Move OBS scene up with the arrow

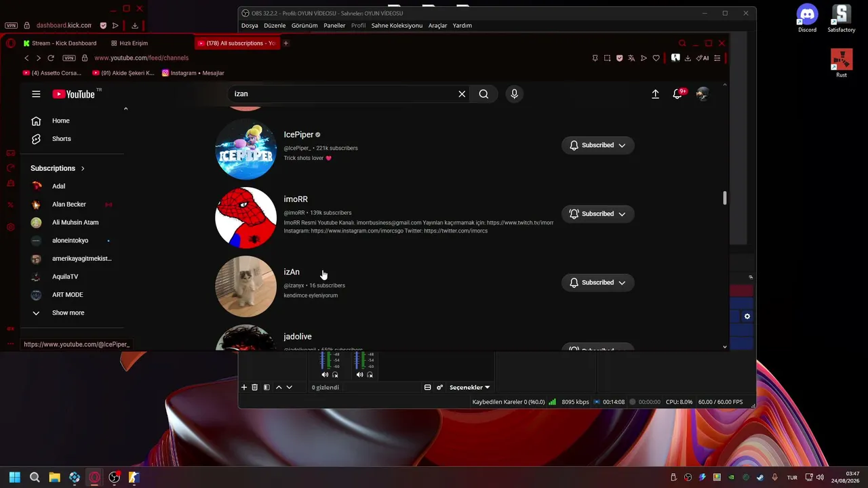pos(279,387)
